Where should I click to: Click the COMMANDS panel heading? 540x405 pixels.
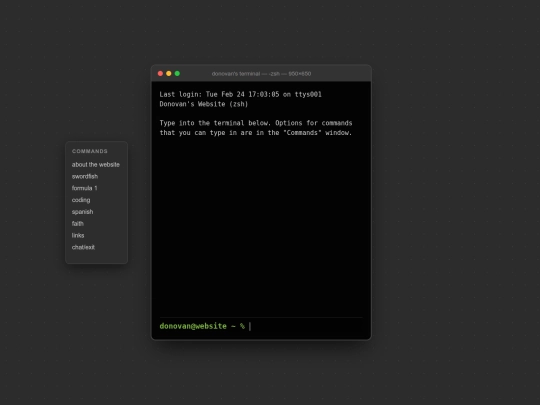(x=90, y=151)
